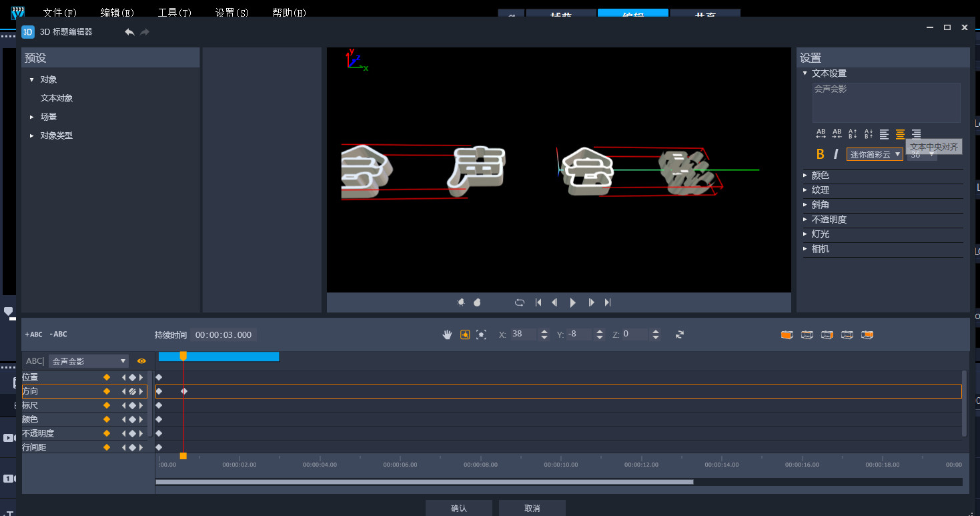Click the second keyframe on 方向 track

click(184, 391)
